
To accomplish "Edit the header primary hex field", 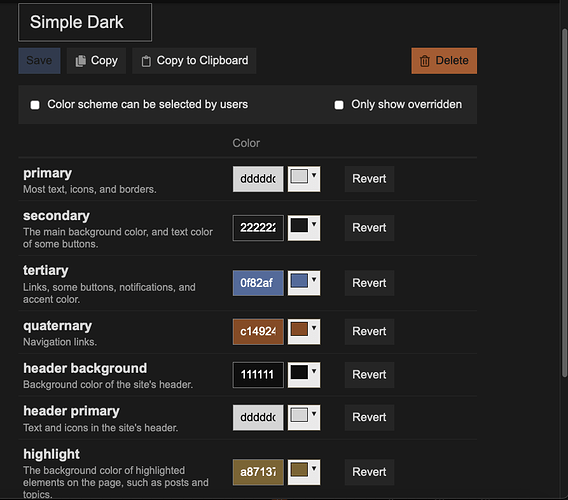I will (258, 418).
